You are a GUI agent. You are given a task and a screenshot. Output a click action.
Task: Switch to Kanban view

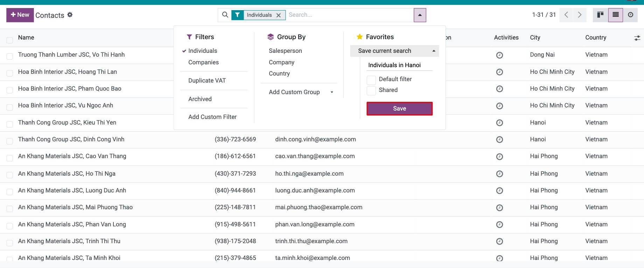click(600, 15)
